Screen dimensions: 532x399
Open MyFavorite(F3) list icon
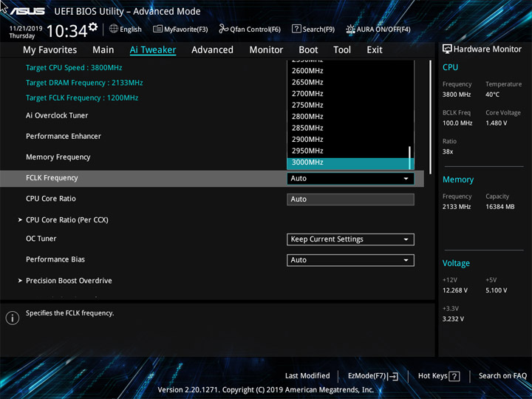coord(157,29)
